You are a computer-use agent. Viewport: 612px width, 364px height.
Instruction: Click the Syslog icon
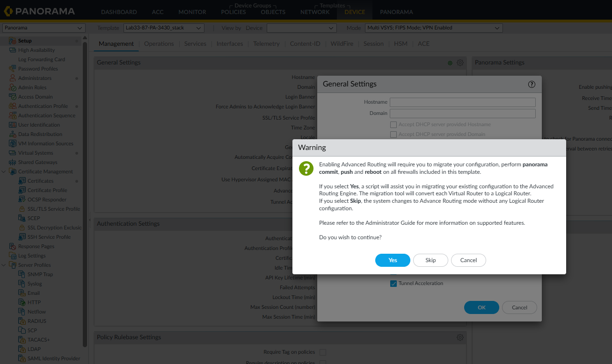click(x=22, y=284)
